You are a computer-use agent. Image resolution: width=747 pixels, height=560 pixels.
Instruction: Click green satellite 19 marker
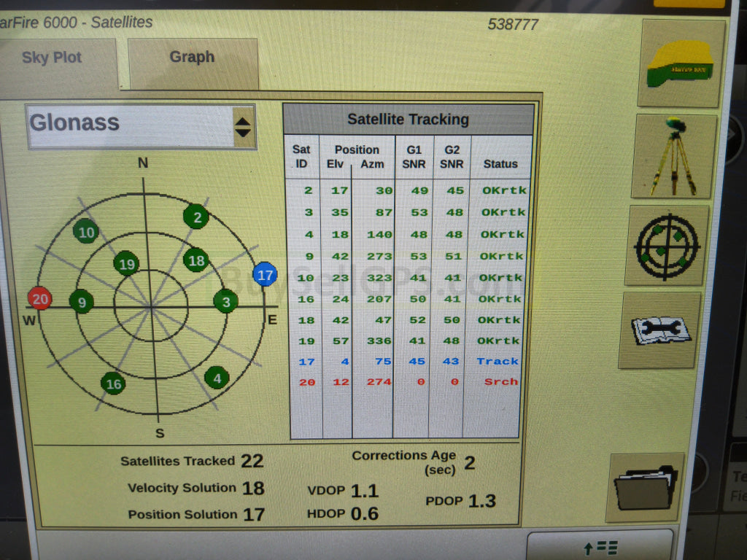click(127, 264)
